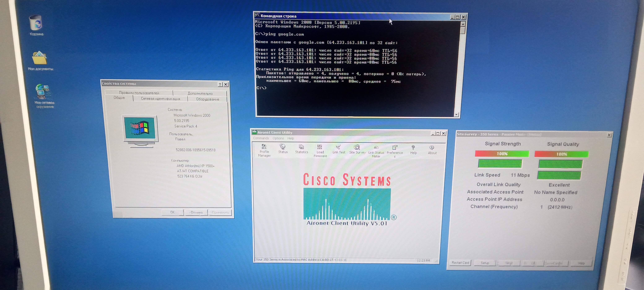The width and height of the screenshot is (644, 290).
Task: Switch to the Профили пользователей tab
Action: (x=139, y=93)
